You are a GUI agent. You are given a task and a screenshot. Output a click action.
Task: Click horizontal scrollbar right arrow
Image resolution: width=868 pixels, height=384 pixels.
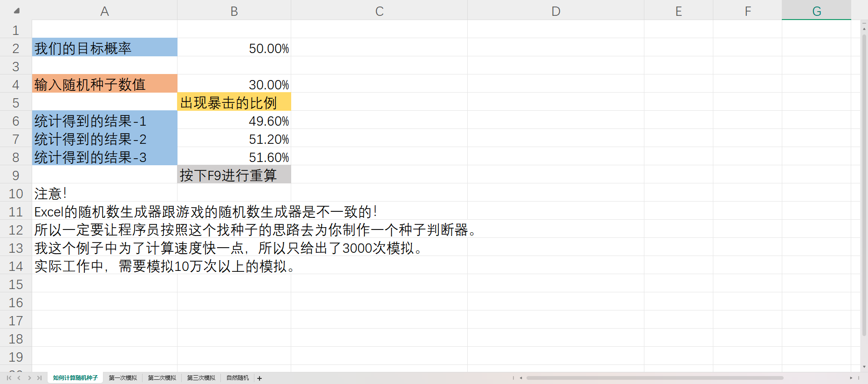click(851, 378)
